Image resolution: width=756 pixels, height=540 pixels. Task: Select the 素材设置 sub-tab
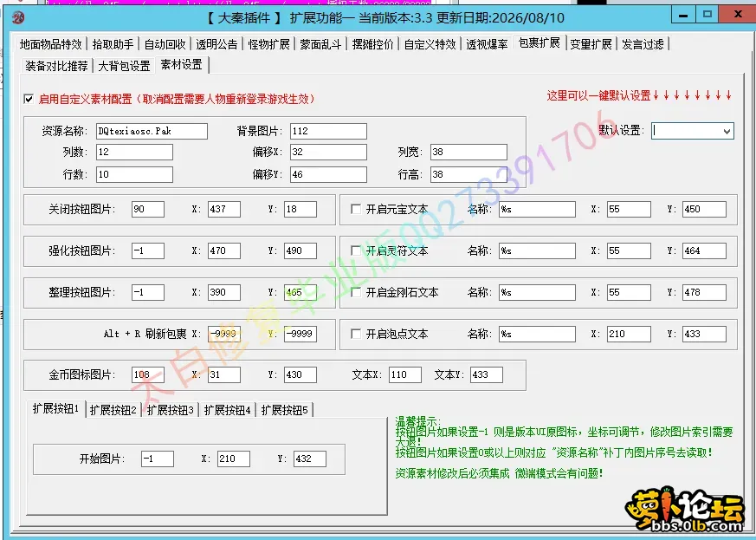(x=181, y=65)
